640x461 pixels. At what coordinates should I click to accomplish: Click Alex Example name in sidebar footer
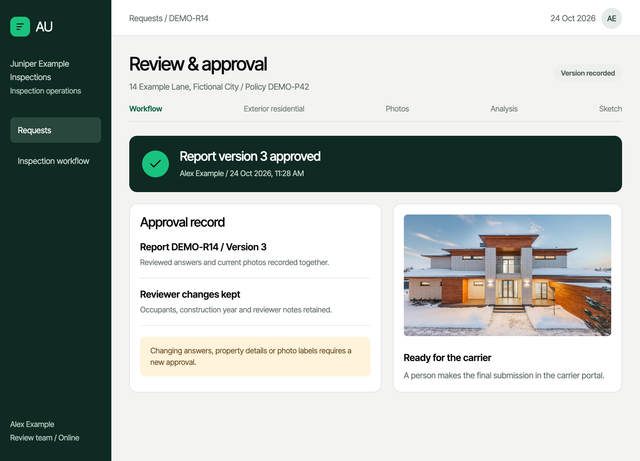(32, 424)
